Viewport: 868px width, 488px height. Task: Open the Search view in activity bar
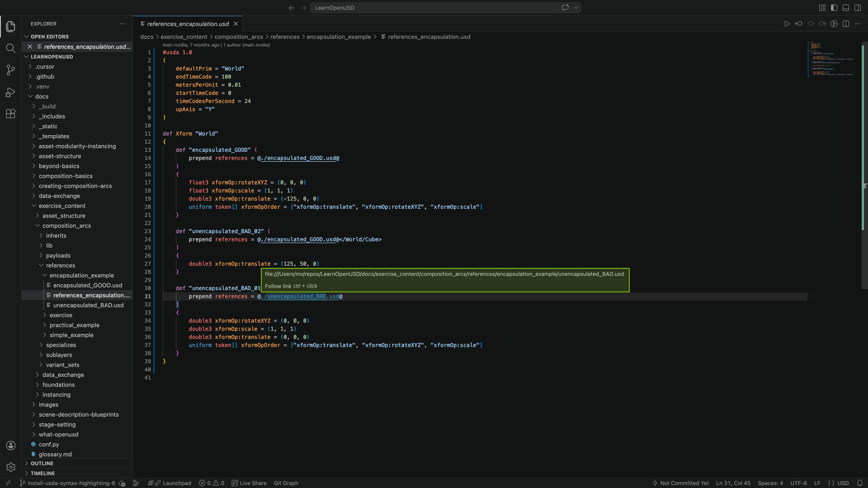pyautogui.click(x=11, y=48)
